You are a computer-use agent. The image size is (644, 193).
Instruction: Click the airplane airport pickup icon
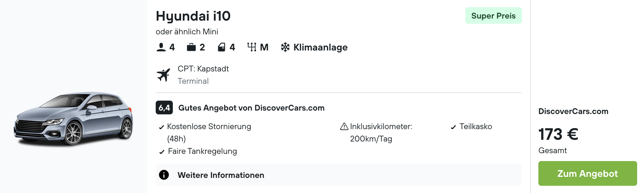[x=164, y=75]
